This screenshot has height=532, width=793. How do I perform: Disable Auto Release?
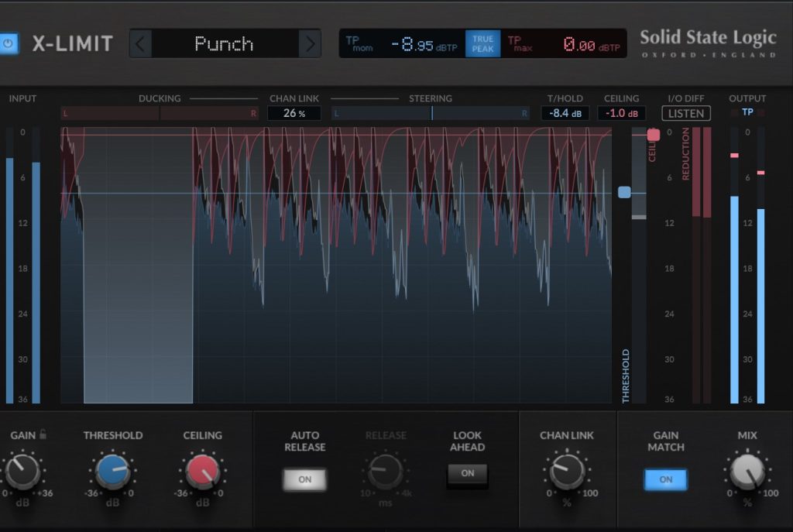click(304, 479)
